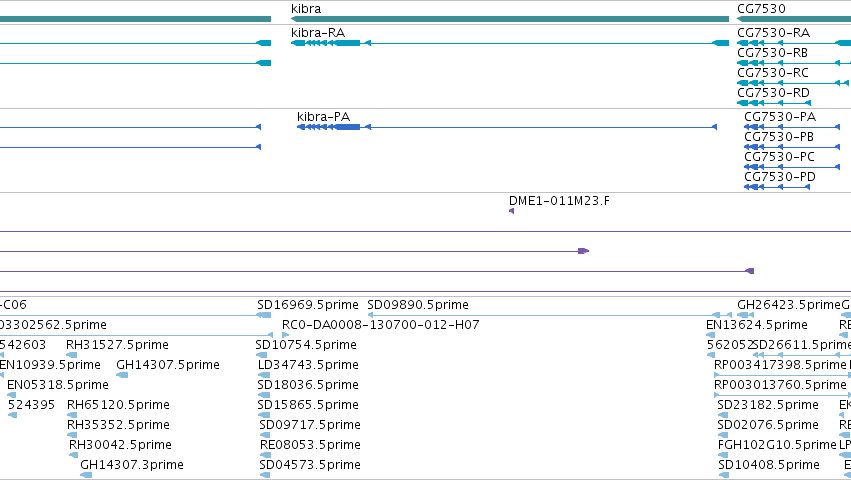The image size is (851, 480).
Task: Select the GH26423.5prime EST label
Action: coord(789,305)
